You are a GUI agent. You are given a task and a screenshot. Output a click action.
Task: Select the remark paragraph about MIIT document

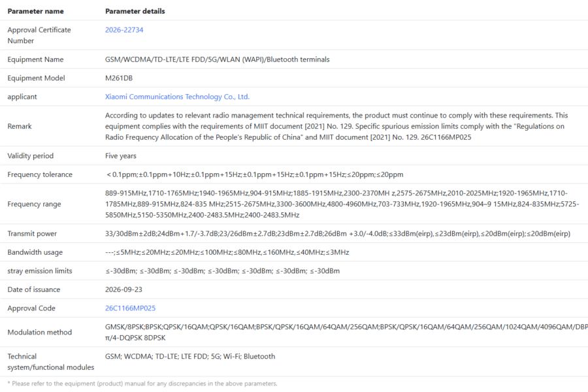click(336, 126)
